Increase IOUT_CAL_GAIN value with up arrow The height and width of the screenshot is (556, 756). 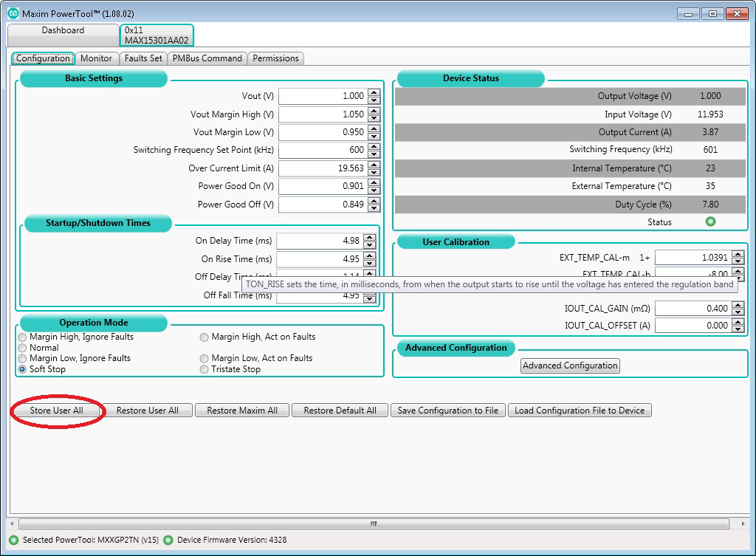(x=738, y=305)
